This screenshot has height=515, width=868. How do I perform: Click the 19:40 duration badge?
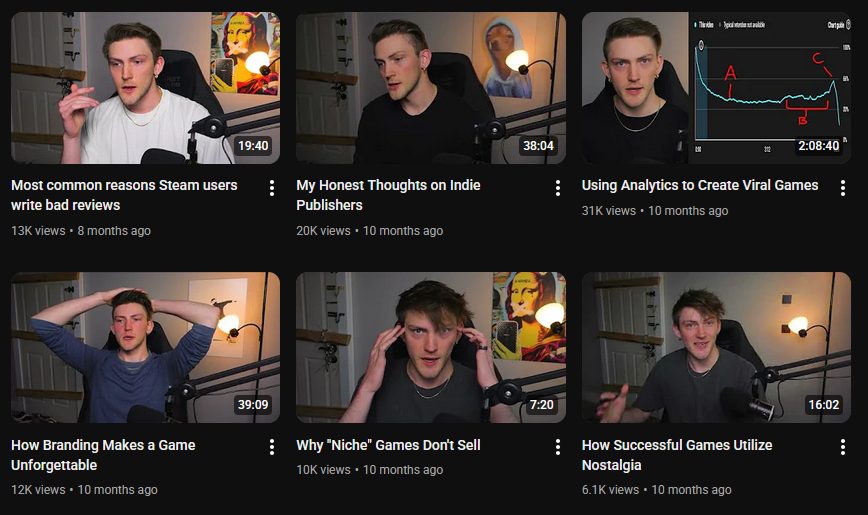click(x=253, y=146)
